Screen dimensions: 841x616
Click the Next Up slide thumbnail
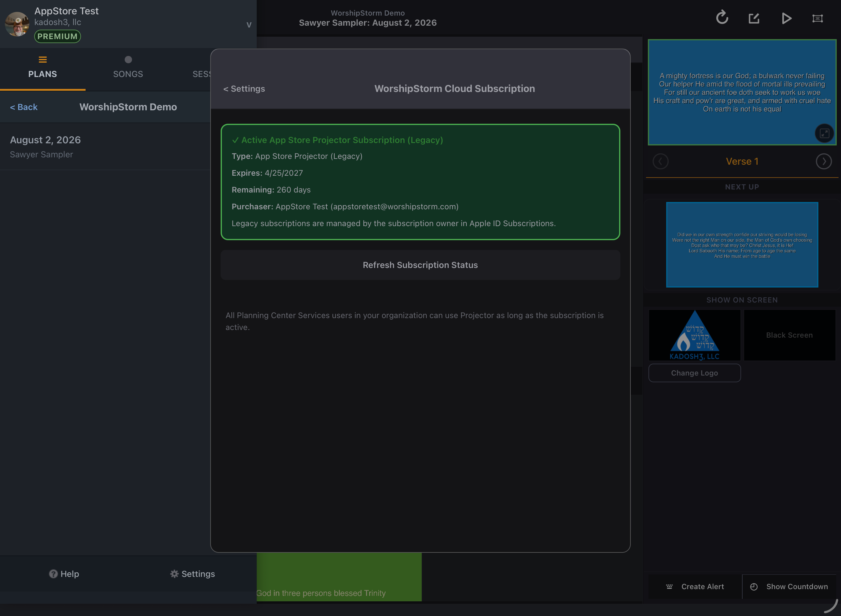tap(742, 245)
